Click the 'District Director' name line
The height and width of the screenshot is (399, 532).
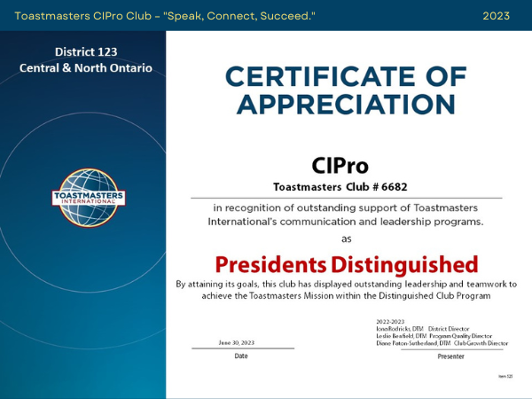pyautogui.click(x=423, y=329)
